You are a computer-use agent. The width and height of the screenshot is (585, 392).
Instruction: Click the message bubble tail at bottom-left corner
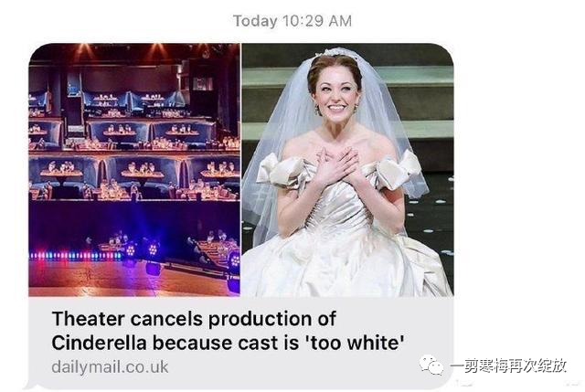click(x=30, y=386)
